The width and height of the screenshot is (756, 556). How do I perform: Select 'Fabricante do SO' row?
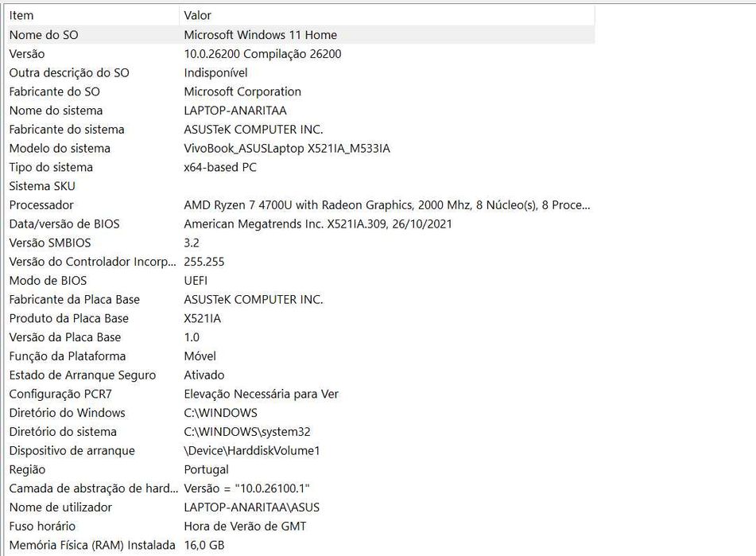tap(300, 91)
